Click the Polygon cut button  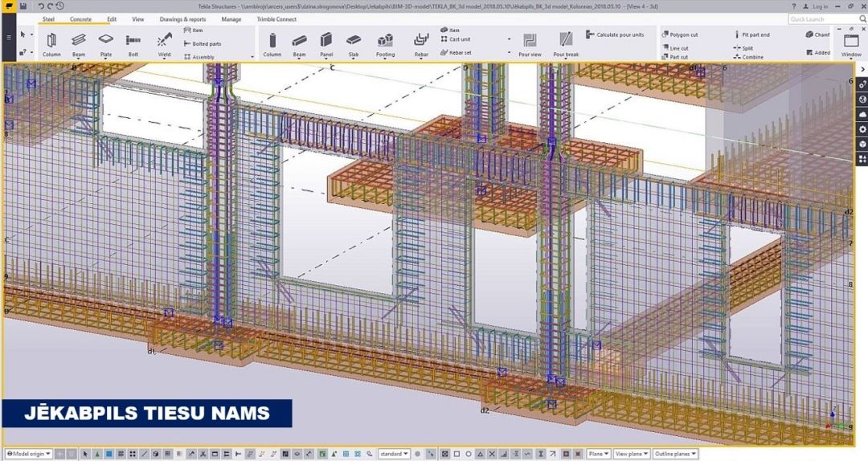tap(683, 35)
